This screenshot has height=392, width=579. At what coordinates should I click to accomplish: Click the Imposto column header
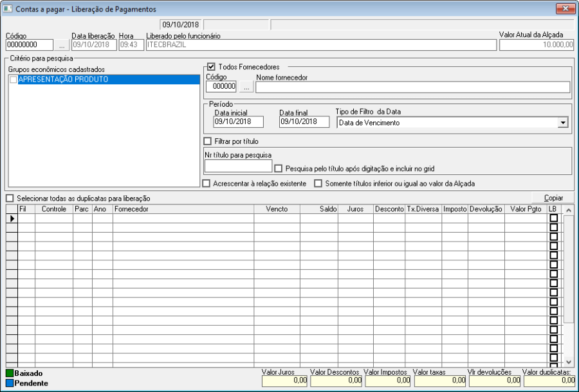(455, 209)
